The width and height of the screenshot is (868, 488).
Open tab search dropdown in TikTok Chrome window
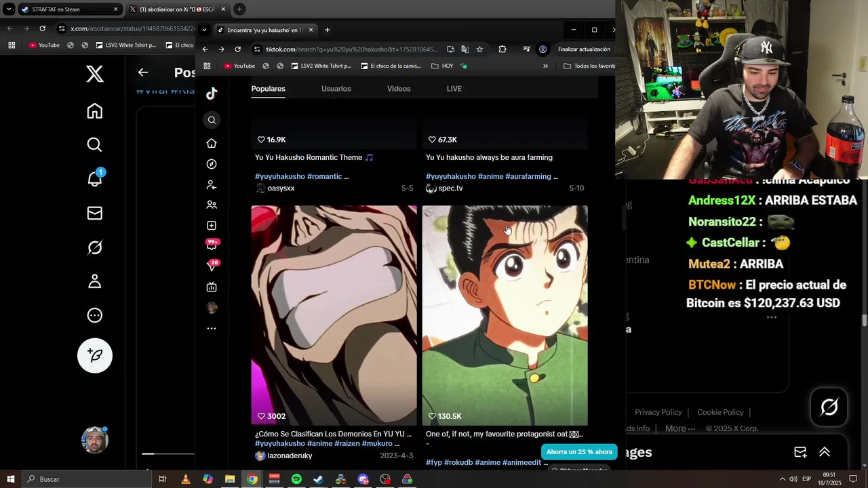(204, 30)
